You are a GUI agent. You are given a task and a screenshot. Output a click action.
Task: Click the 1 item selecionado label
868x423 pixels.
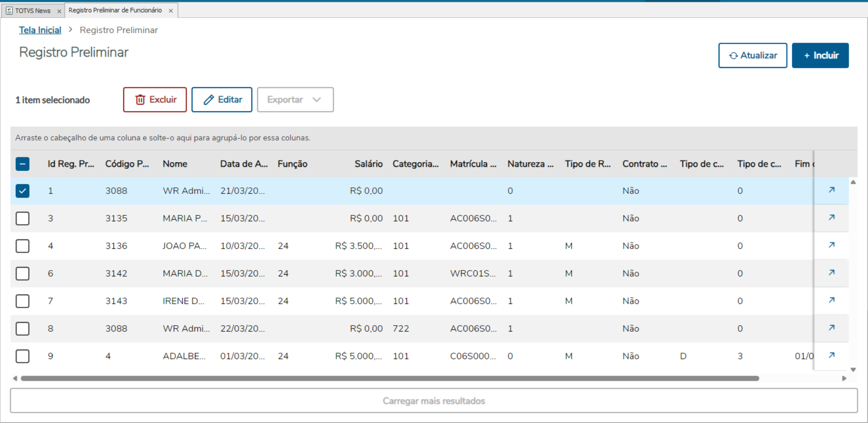53,100
